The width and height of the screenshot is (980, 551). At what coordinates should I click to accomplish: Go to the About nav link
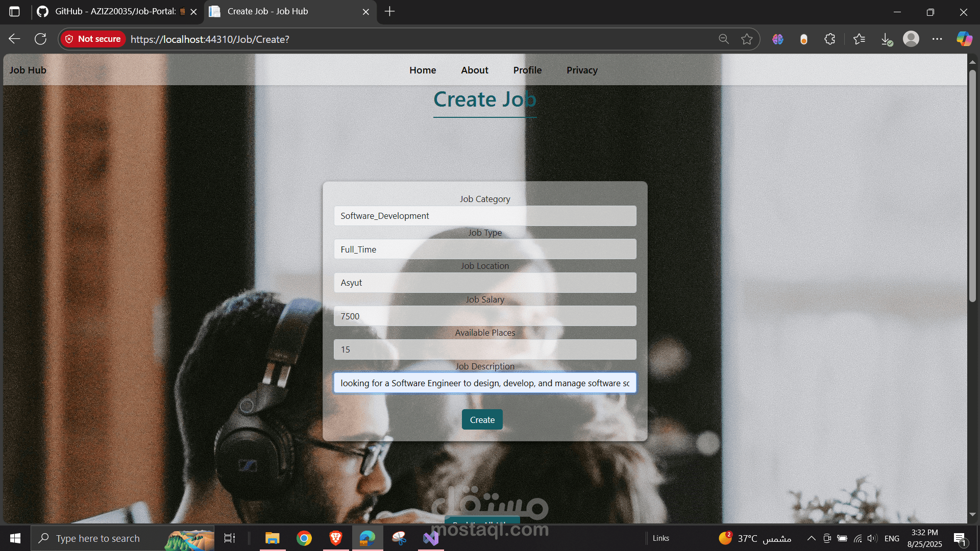coord(474,70)
